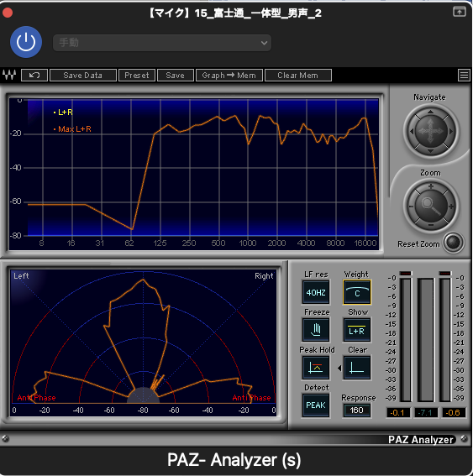The image size is (473, 476).
Task: Click the Reset Zoom round button
Action: click(453, 243)
